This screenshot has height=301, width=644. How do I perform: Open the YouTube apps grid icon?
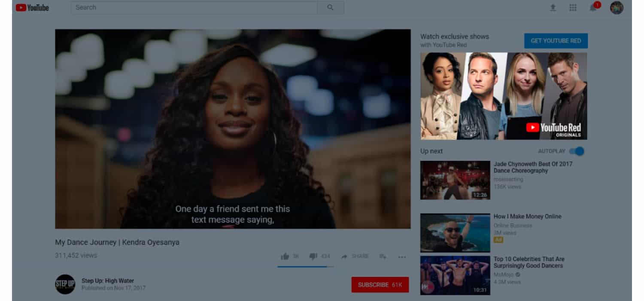click(573, 7)
